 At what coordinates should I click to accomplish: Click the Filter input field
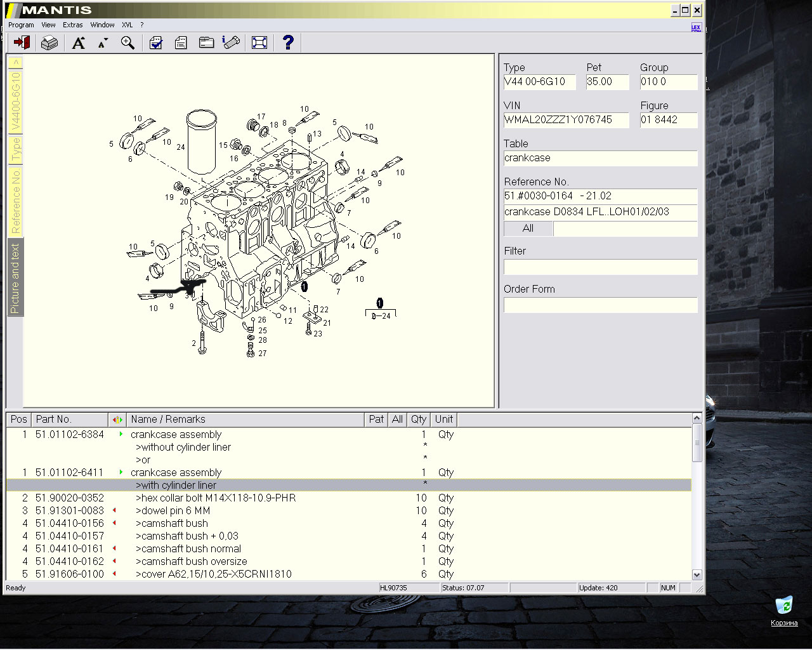(600, 267)
